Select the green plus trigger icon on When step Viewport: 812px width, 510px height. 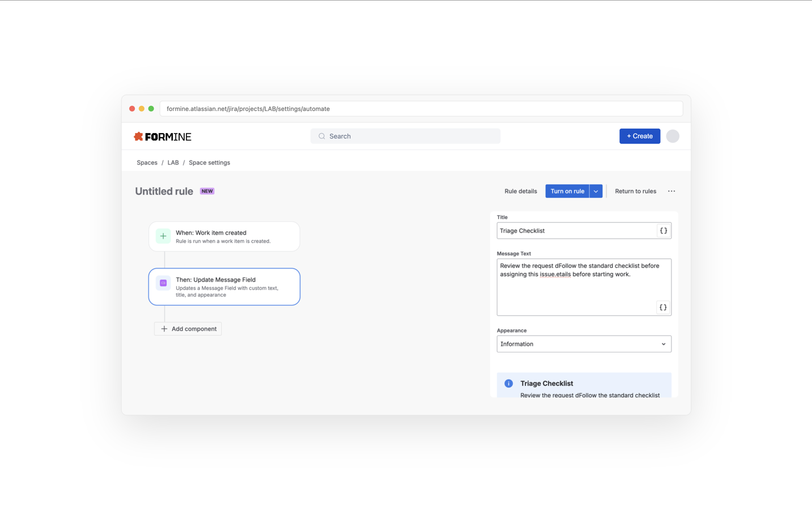pyautogui.click(x=163, y=236)
